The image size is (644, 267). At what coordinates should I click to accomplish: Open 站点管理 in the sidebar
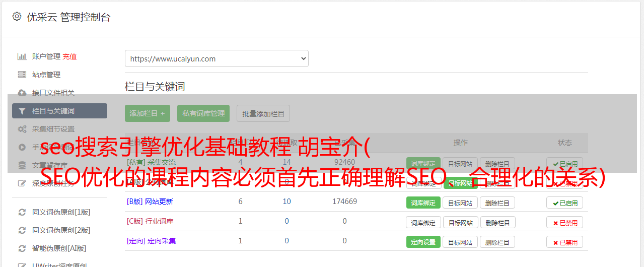[46, 75]
